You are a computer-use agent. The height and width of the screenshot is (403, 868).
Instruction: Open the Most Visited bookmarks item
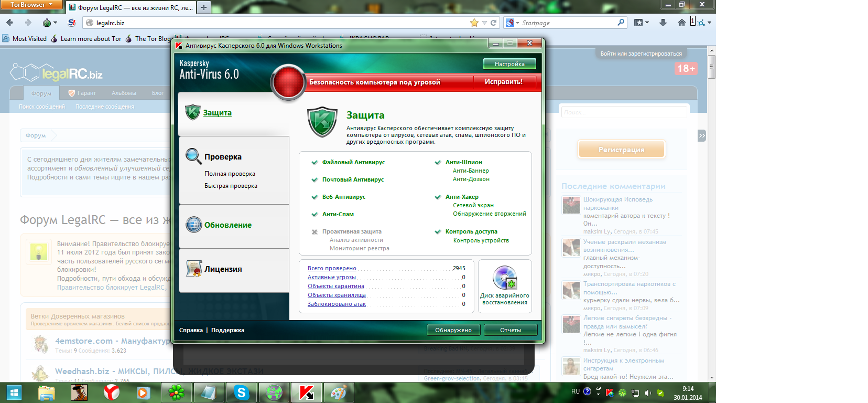click(x=25, y=38)
